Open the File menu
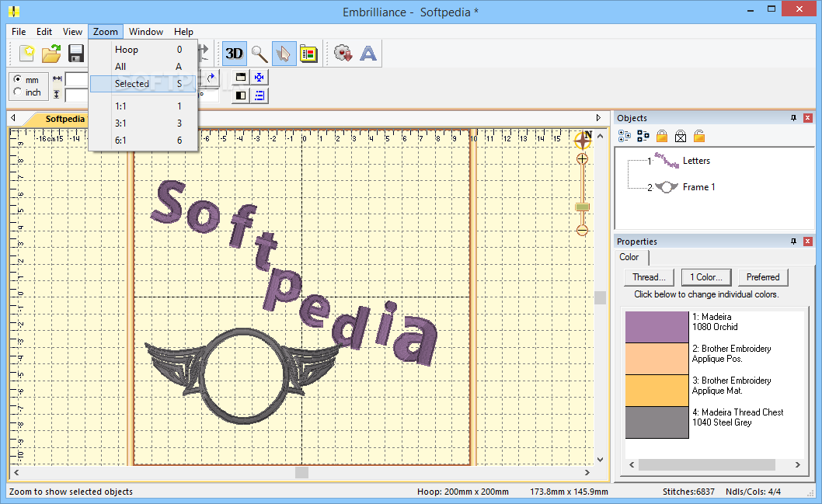Viewport: 822px width, 504px height. (x=19, y=31)
